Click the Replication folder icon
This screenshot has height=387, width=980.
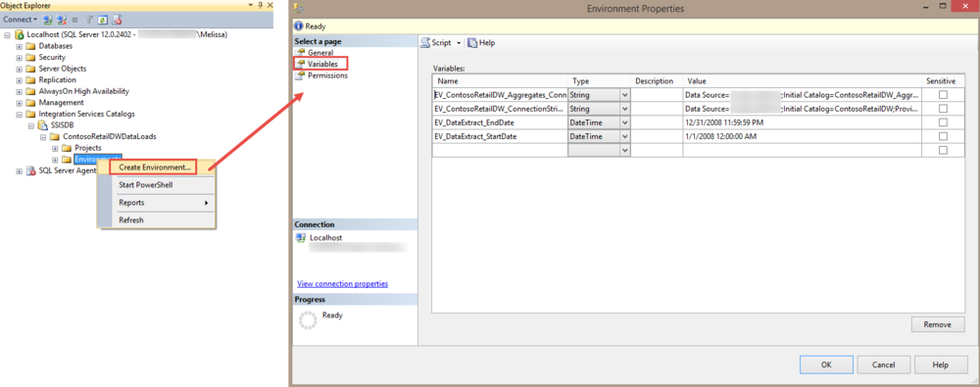tap(30, 80)
